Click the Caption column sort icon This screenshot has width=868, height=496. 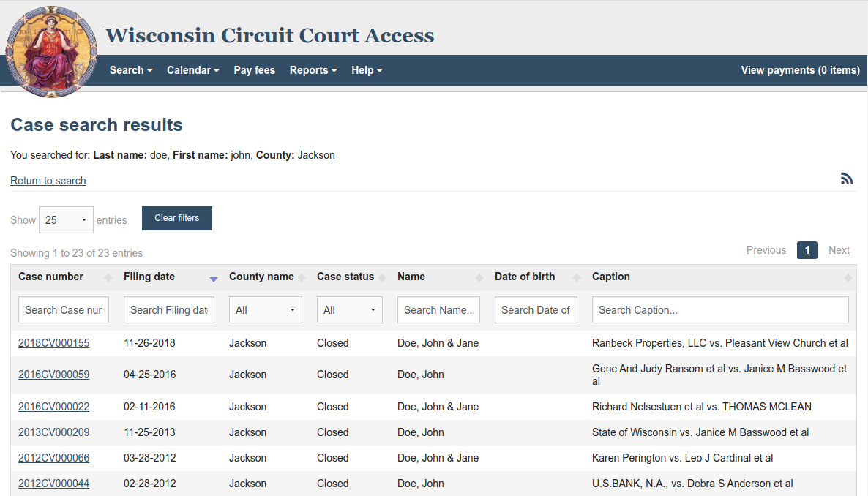[848, 278]
